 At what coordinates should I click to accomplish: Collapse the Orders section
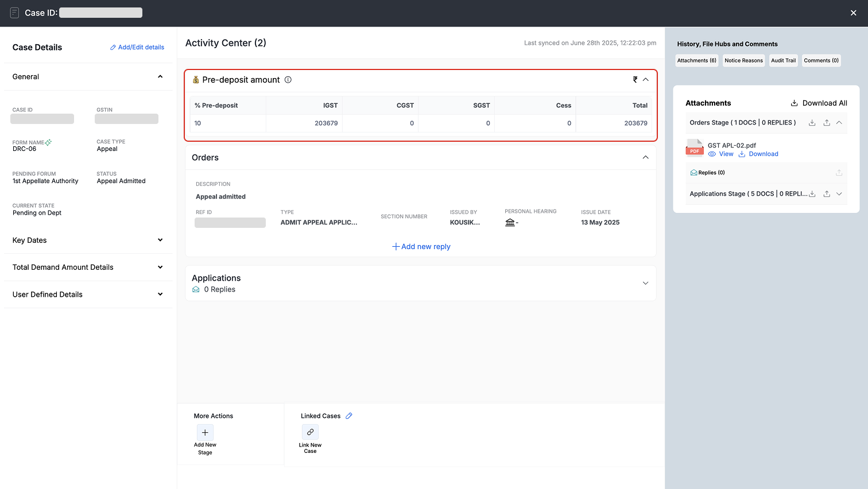coord(646,157)
